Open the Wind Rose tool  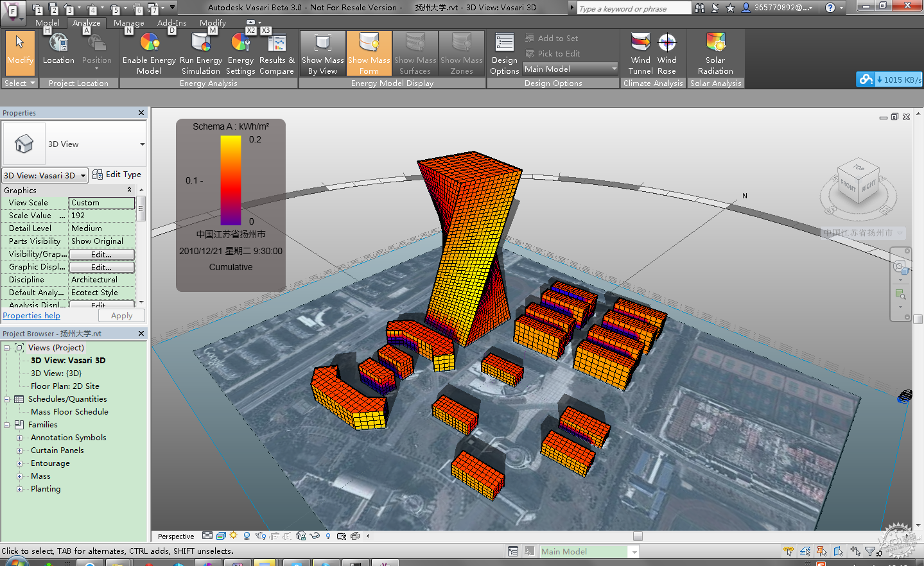(667, 53)
